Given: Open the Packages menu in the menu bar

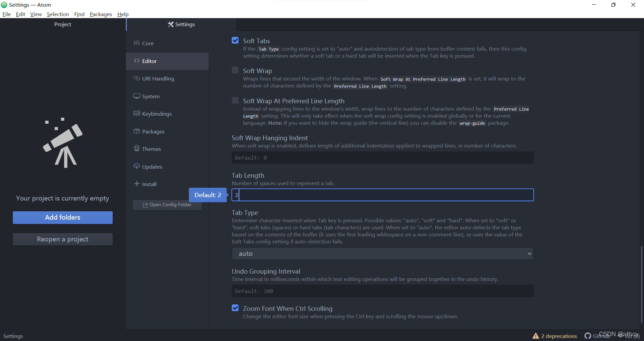Looking at the screenshot, I should pos(101,14).
